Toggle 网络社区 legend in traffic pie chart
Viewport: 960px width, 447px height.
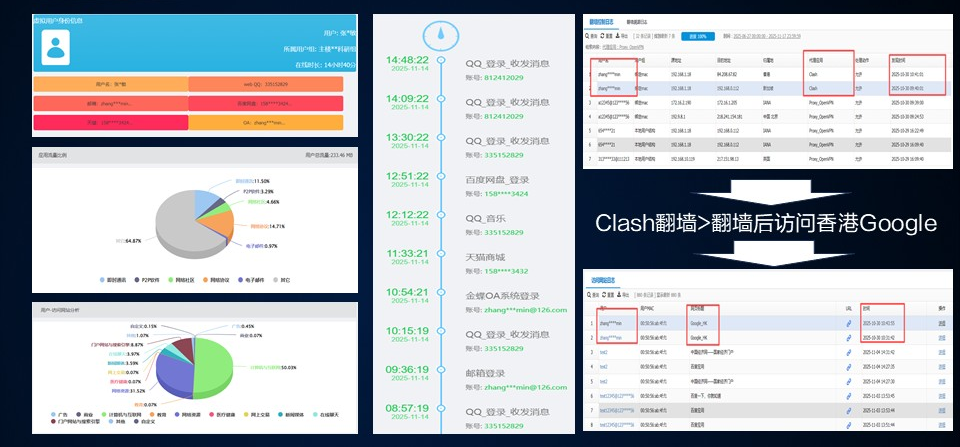click(180, 280)
